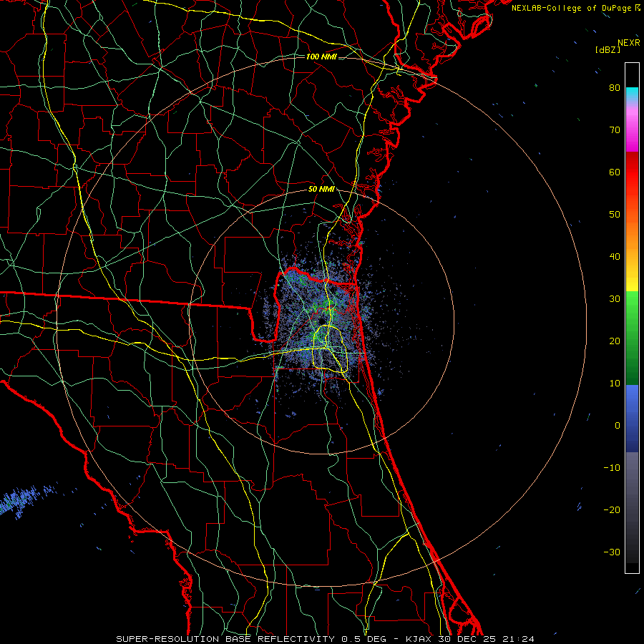Click the 50 NMI range ring label
The image size is (644, 644).
(x=321, y=190)
